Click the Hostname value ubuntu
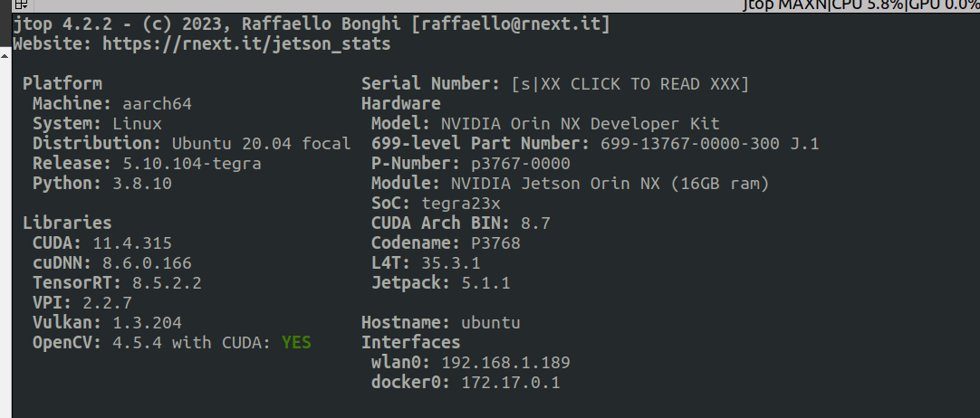This screenshot has width=980, height=418. coord(491,322)
